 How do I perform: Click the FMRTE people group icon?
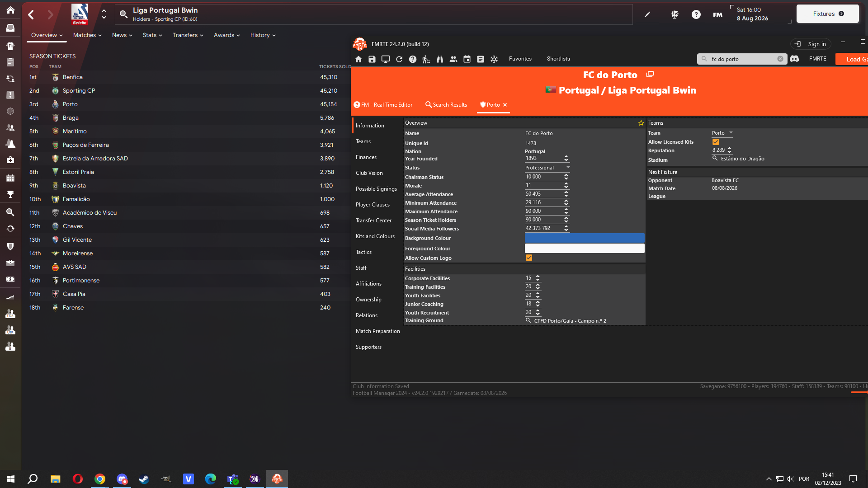(453, 59)
